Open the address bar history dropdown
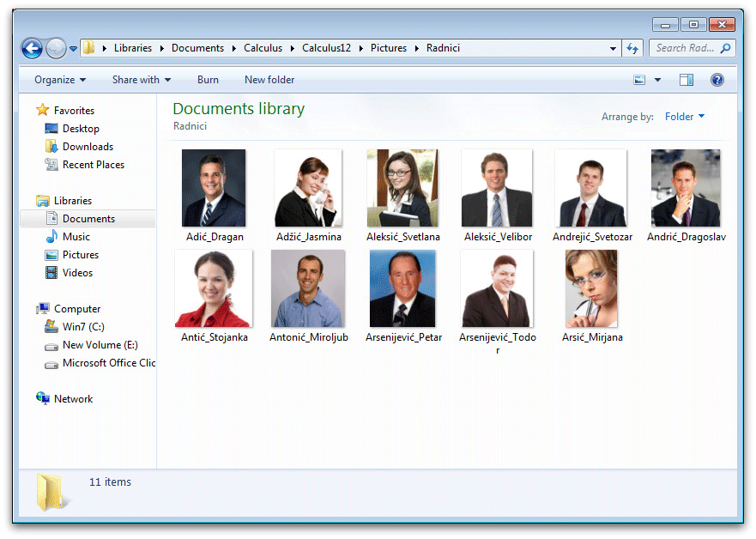 pyautogui.click(x=613, y=48)
